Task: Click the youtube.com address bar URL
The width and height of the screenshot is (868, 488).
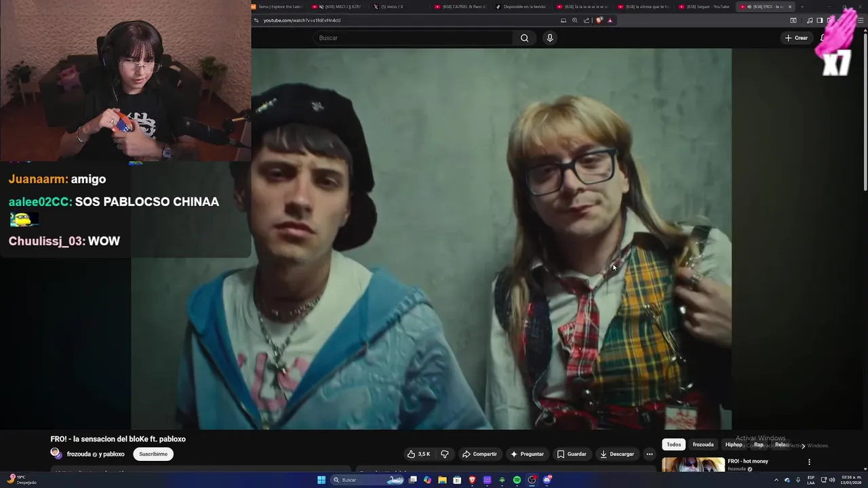Action: click(x=302, y=20)
